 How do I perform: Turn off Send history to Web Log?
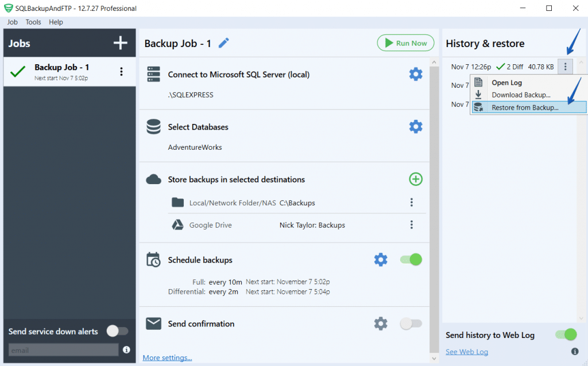566,334
